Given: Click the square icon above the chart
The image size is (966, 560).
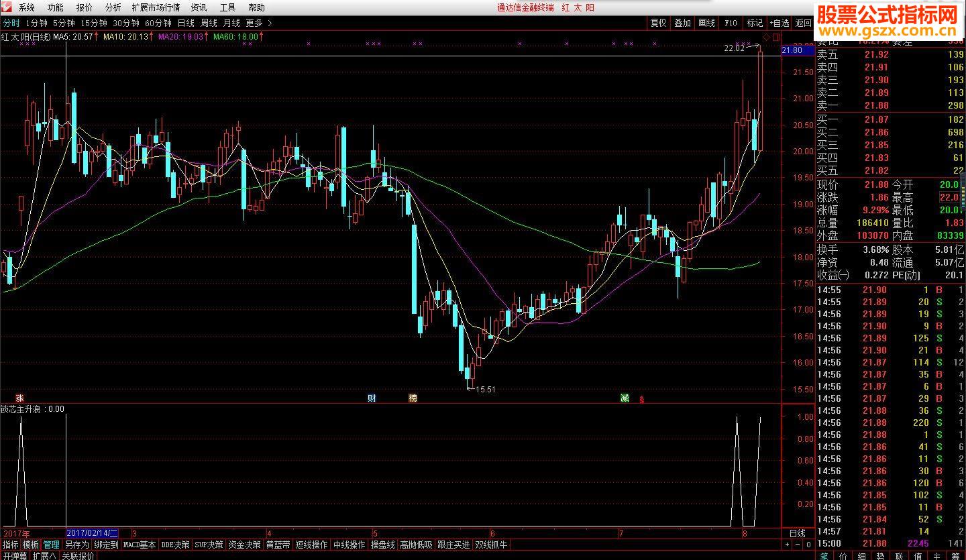Looking at the screenshot, I should [776, 36].
